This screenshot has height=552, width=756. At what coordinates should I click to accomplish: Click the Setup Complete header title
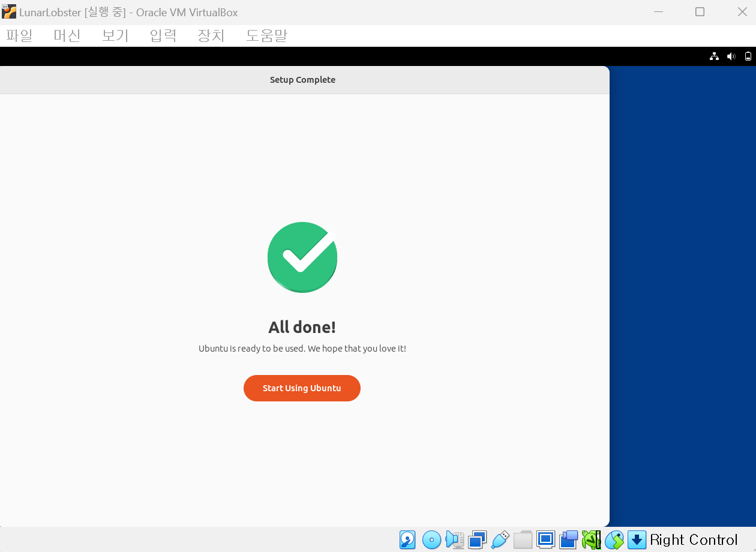coord(302,80)
